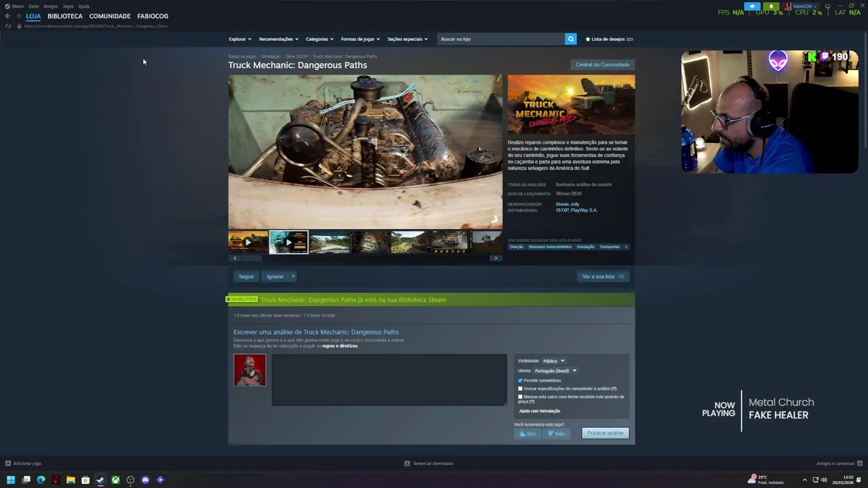The width and height of the screenshot is (868, 488).
Task: Toggle the Permitir comentários checkbox
Action: 520,380
